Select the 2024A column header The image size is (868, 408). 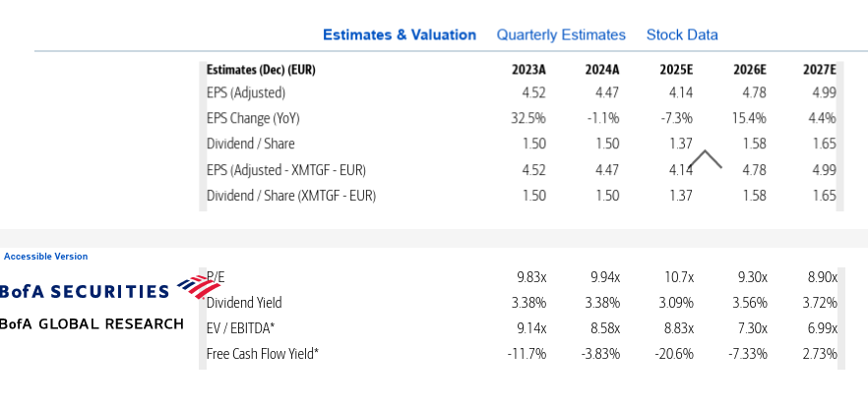tap(602, 70)
